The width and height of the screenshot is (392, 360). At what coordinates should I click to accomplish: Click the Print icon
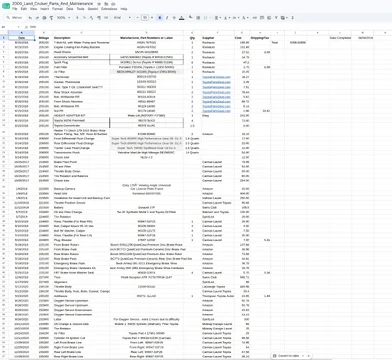point(44,18)
